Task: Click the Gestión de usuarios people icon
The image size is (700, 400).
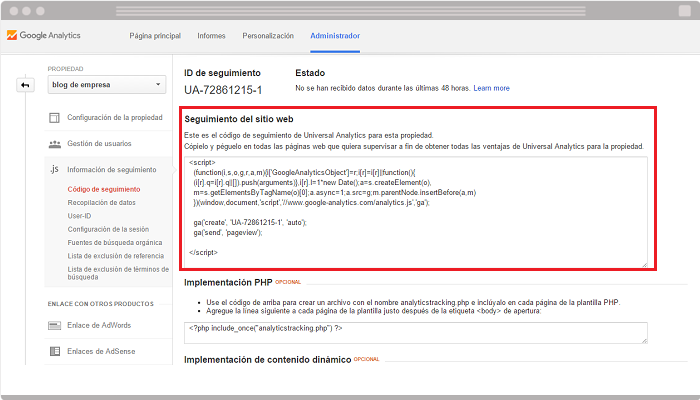Action: click(54, 144)
